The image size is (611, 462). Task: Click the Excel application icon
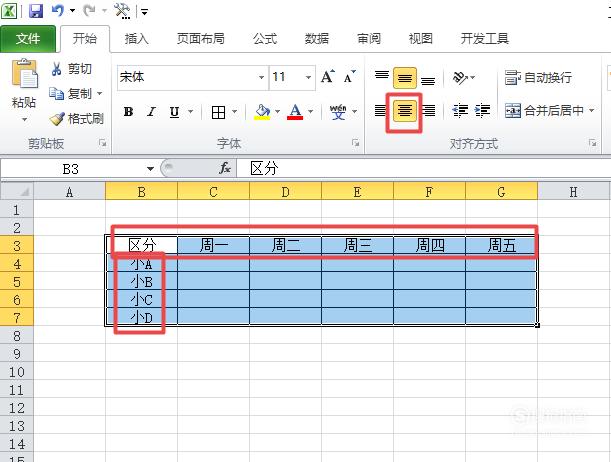click(x=9, y=11)
